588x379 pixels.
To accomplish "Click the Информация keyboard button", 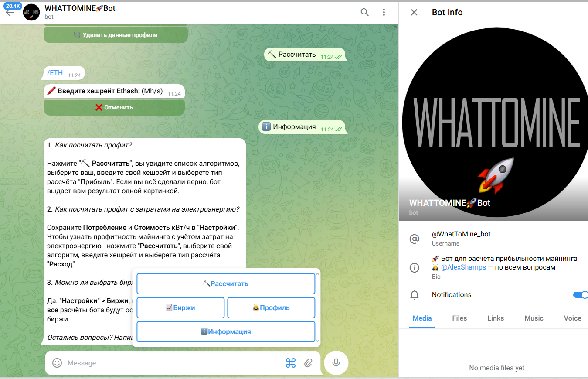I will click(x=226, y=332).
